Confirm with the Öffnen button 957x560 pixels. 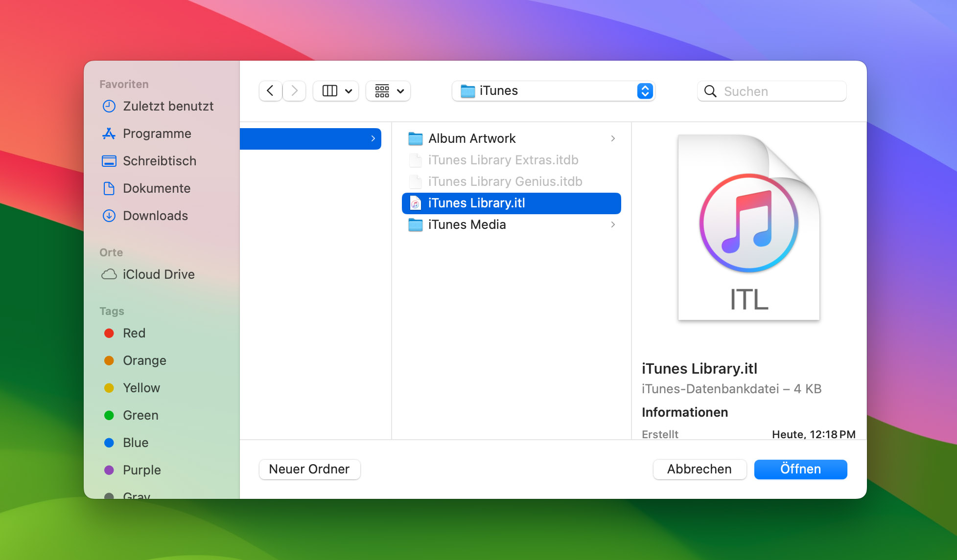coord(800,469)
